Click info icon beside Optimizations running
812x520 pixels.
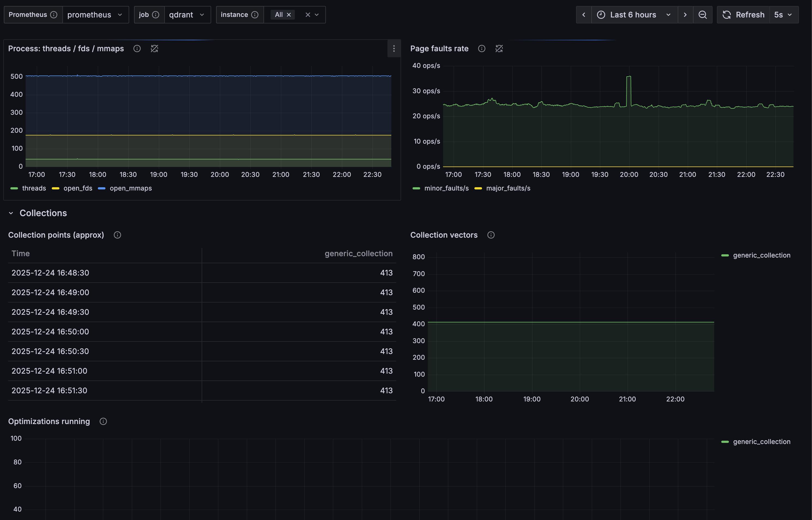coord(103,421)
